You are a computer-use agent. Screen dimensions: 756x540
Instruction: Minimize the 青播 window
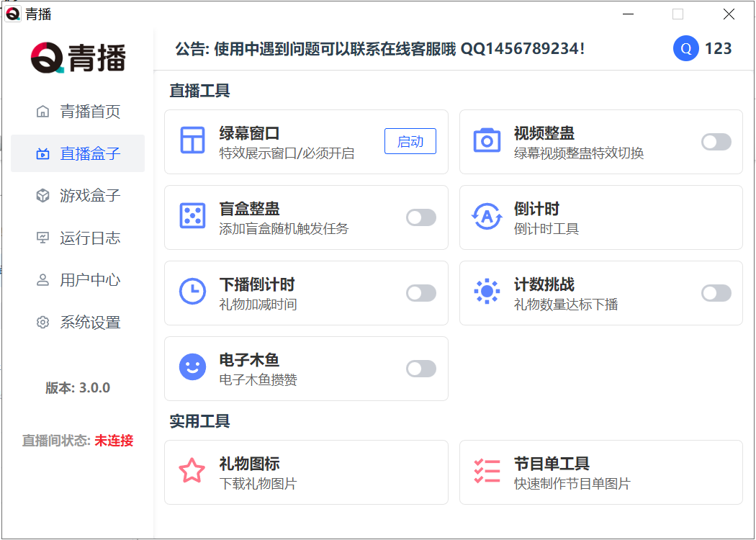pos(628,14)
